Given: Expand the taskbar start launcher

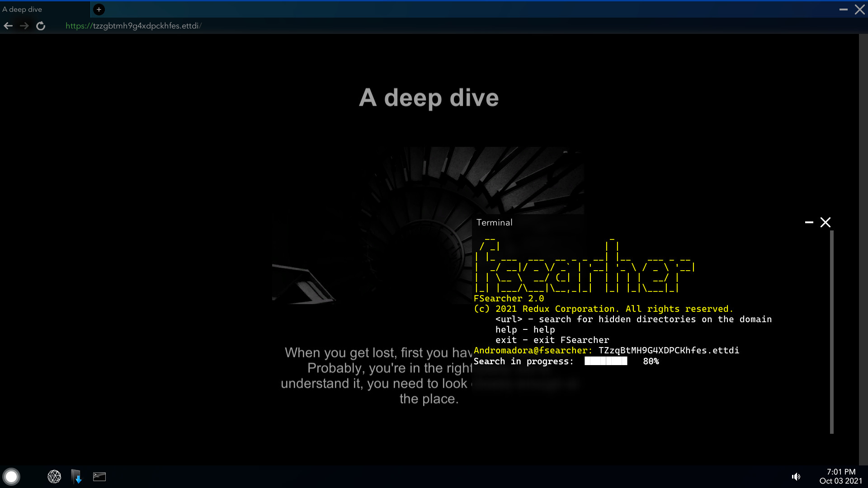Looking at the screenshot, I should (x=11, y=476).
